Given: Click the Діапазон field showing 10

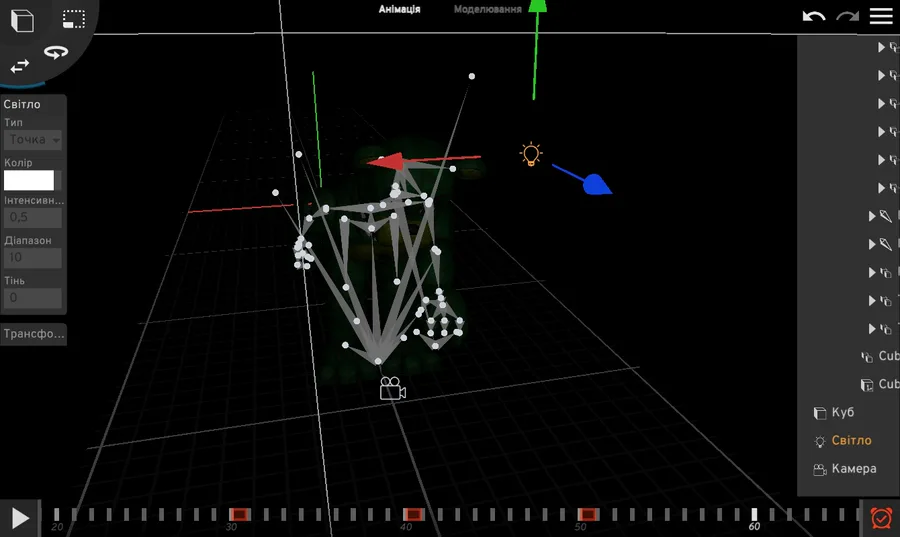Looking at the screenshot, I should pyautogui.click(x=33, y=258).
